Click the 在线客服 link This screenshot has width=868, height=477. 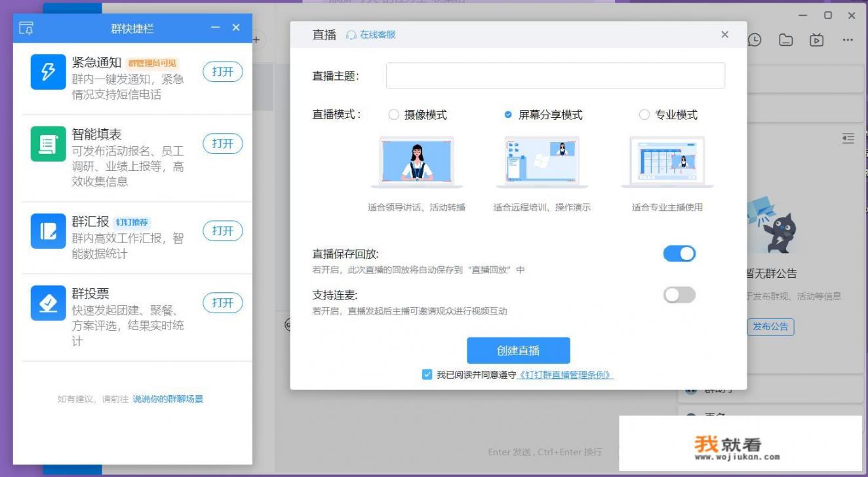click(x=378, y=35)
